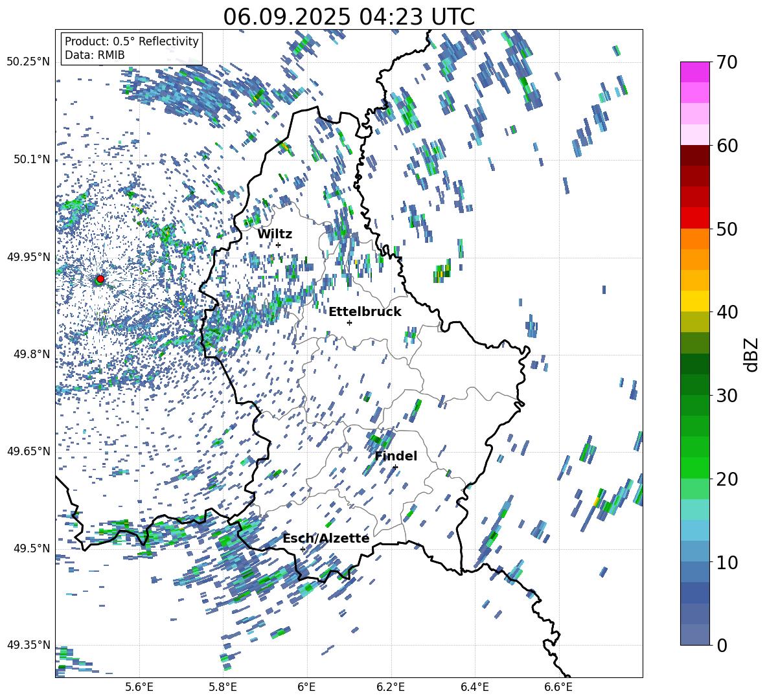Click the 49.5°N latitude label
The width and height of the screenshot is (767, 700).
click(32, 548)
